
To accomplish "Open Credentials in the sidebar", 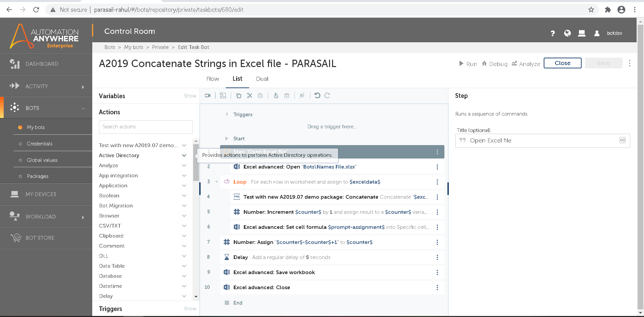I will click(40, 144).
